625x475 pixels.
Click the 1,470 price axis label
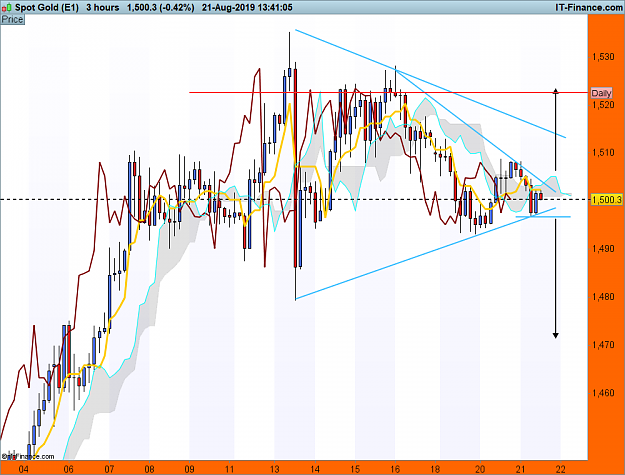coord(603,345)
